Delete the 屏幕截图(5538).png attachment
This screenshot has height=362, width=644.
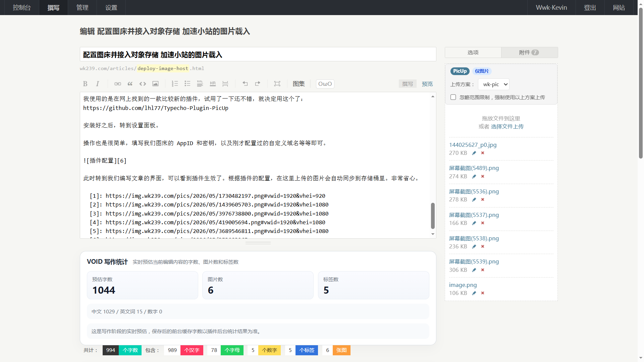pyautogui.click(x=483, y=246)
